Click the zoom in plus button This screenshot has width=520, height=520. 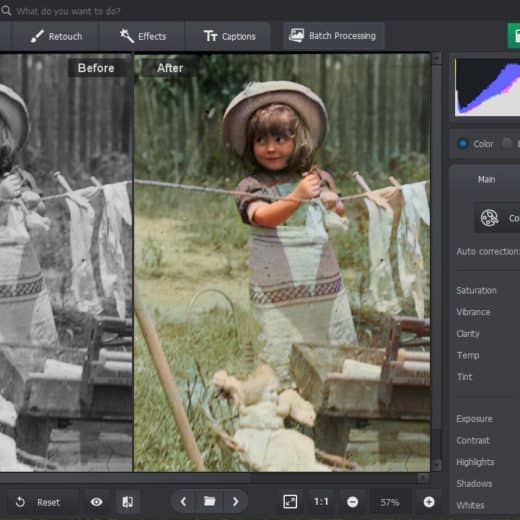429,502
